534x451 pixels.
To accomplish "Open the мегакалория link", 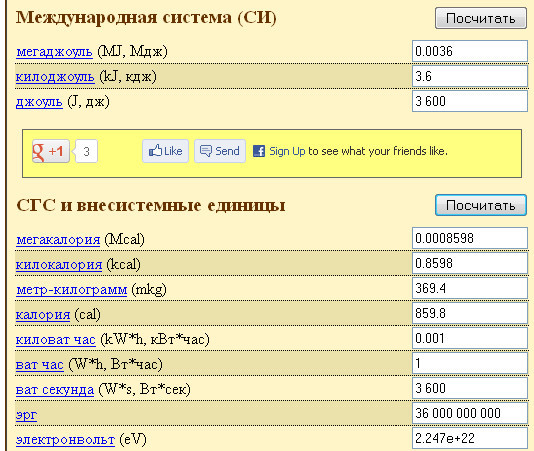I will pos(58,239).
